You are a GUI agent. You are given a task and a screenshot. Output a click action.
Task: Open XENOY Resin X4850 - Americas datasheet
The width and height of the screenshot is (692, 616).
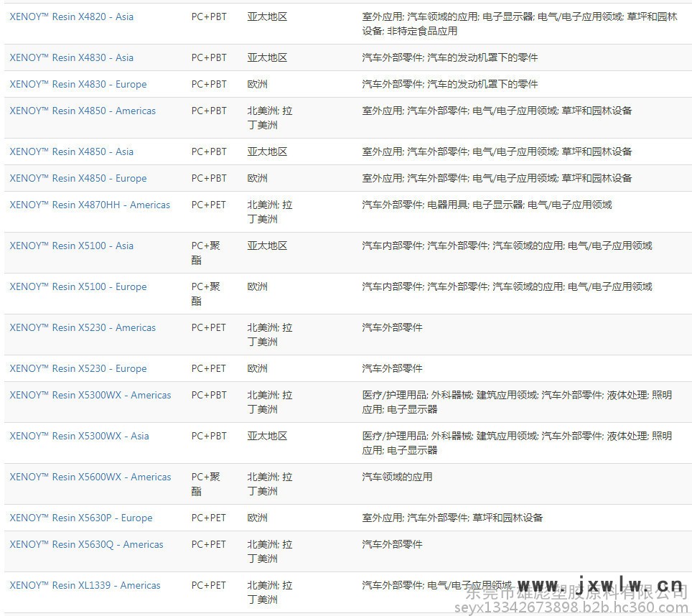(83, 111)
